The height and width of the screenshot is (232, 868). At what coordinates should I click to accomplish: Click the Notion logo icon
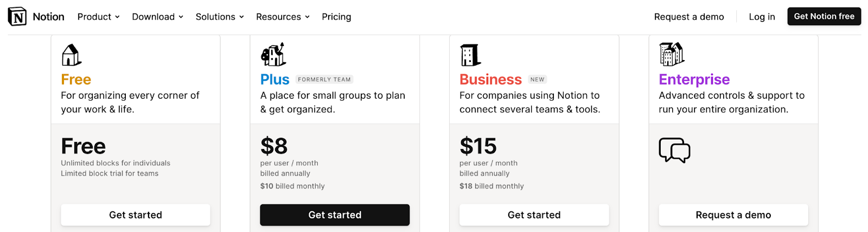pos(17,17)
